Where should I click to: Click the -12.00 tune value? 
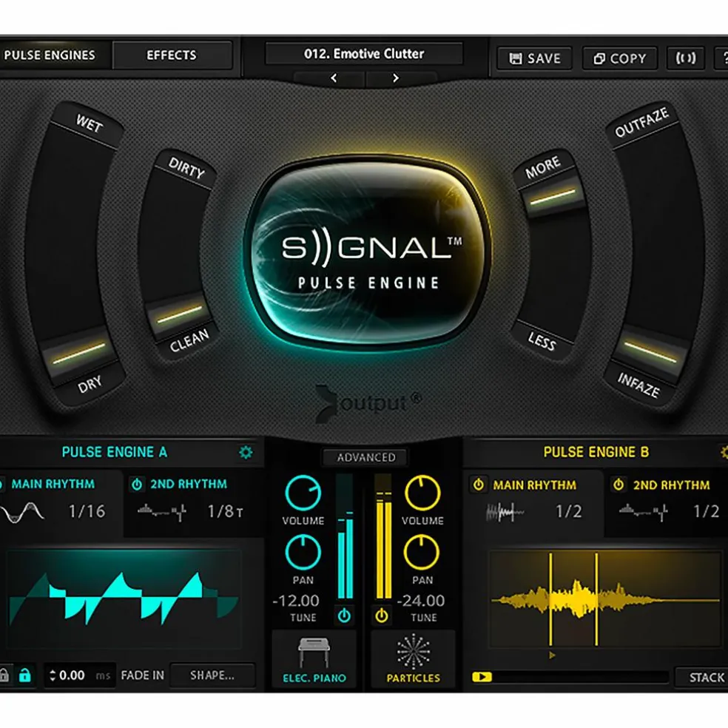point(296,601)
